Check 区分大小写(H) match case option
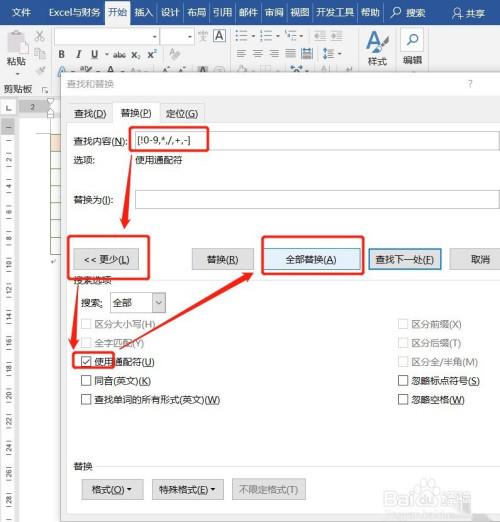The height and width of the screenshot is (522, 500). [86, 324]
